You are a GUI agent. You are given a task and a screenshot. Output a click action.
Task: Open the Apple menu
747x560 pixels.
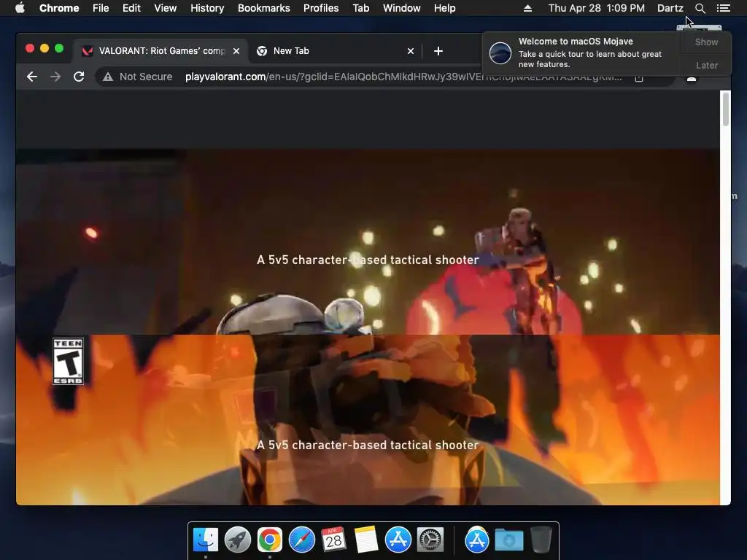pyautogui.click(x=20, y=8)
